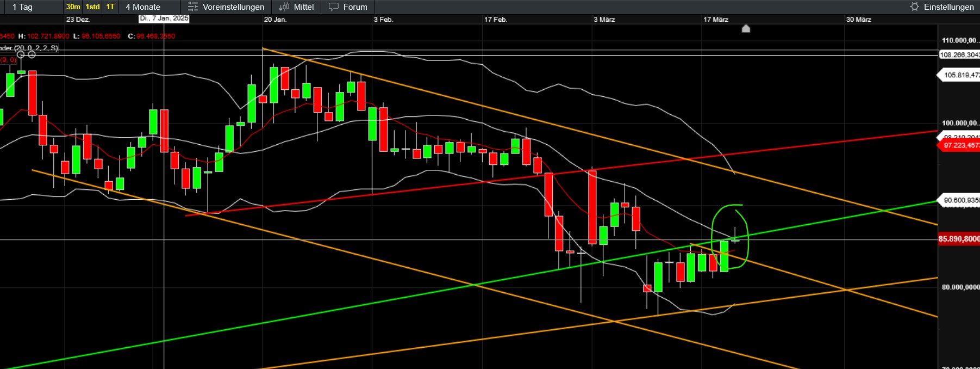
Task: Open the '4 Monate' time range dropdown
Action: pos(149,7)
